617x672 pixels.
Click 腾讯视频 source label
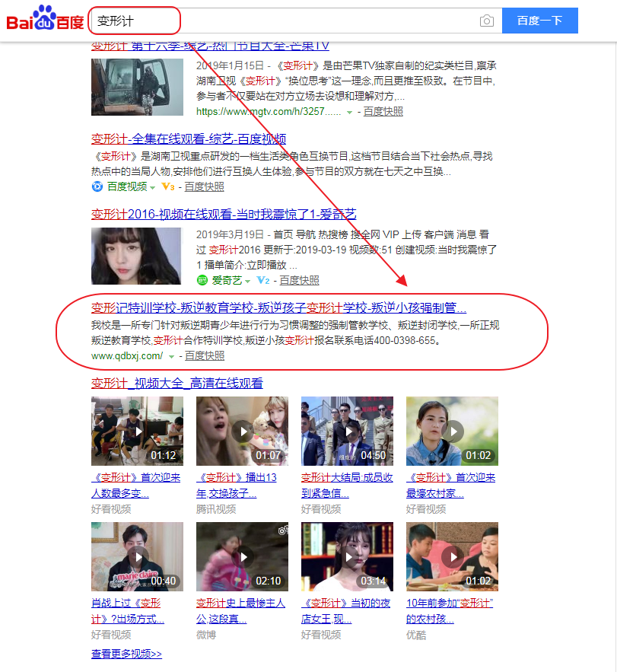(x=216, y=509)
